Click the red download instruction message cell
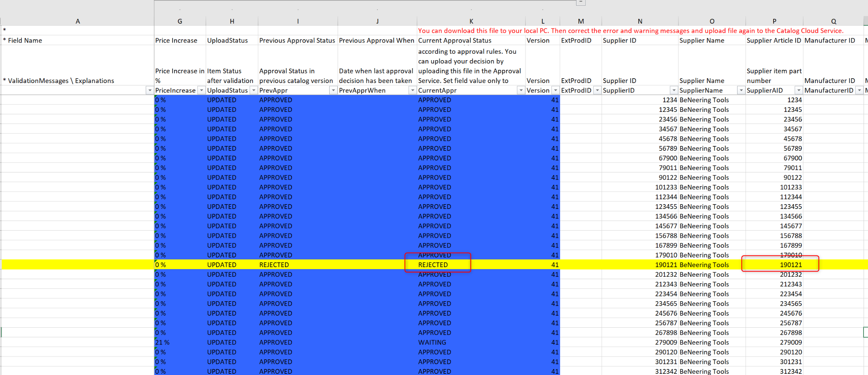This screenshot has width=868, height=375. 630,31
